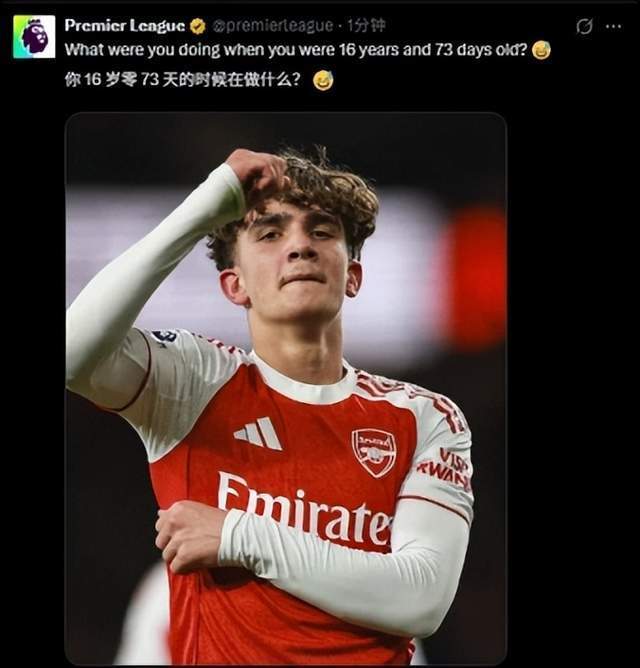Click the Arsenal crest on the shirt
This screenshot has width=640, height=668.
pyautogui.click(x=374, y=451)
